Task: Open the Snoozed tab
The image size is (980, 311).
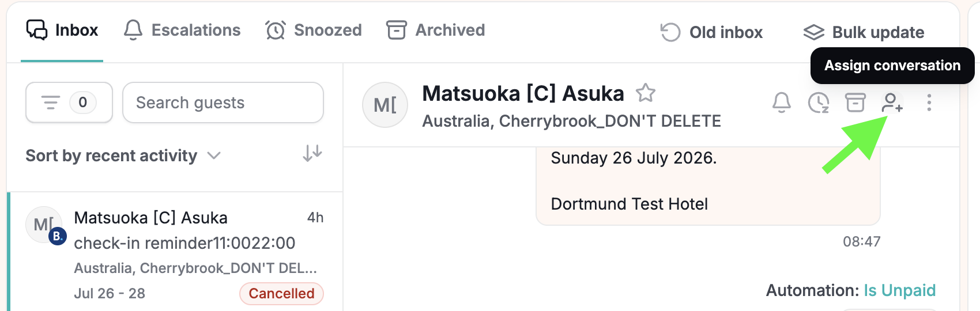Action: coord(314,30)
